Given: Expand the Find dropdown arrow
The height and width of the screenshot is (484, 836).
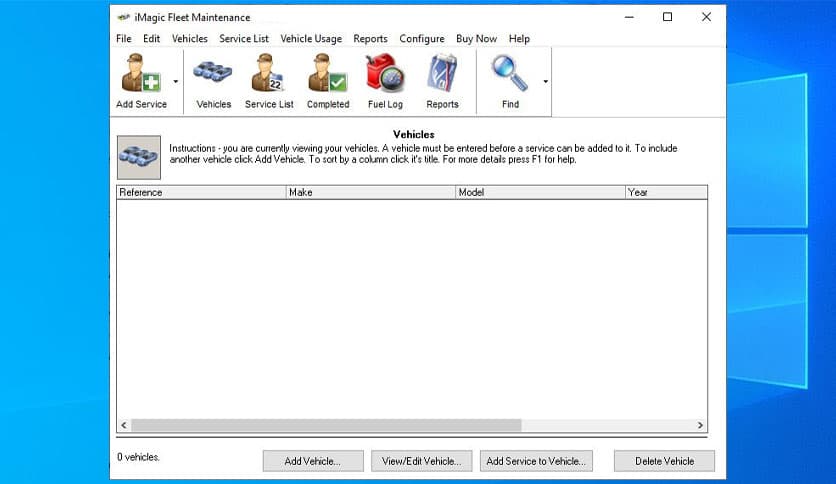Looking at the screenshot, I should (545, 82).
